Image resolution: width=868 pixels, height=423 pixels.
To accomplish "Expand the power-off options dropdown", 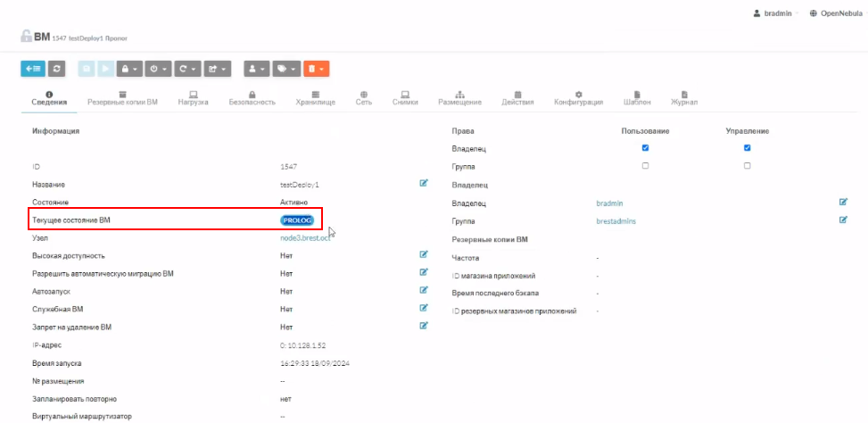I will (x=157, y=68).
